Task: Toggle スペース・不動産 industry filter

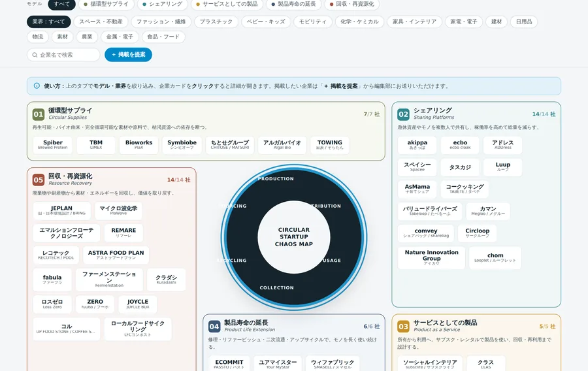Action: [x=101, y=22]
